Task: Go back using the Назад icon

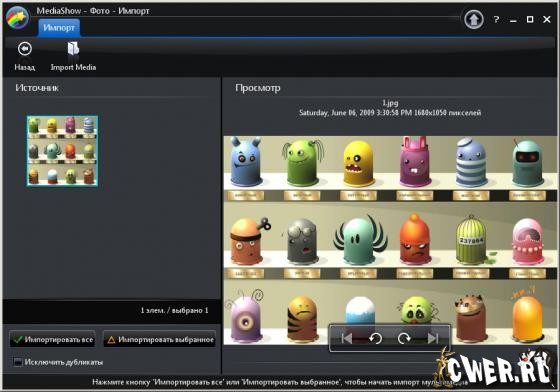Action: (x=25, y=49)
